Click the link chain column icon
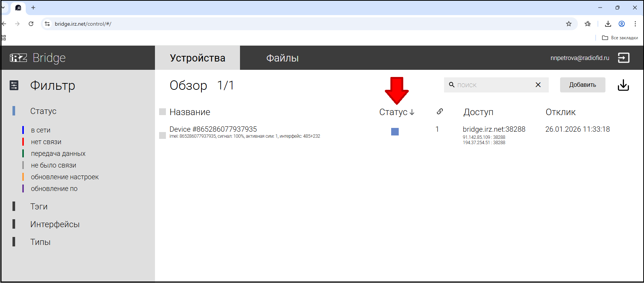 [x=440, y=112]
